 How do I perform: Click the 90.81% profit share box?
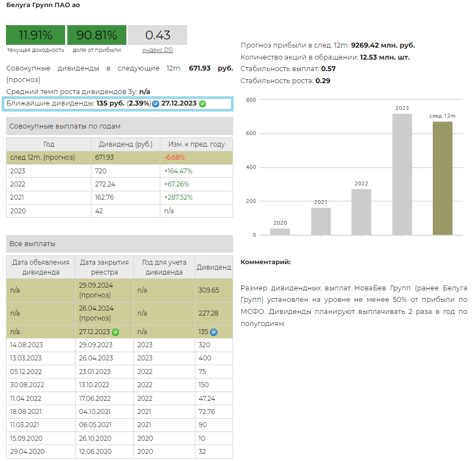pyautogui.click(x=97, y=36)
